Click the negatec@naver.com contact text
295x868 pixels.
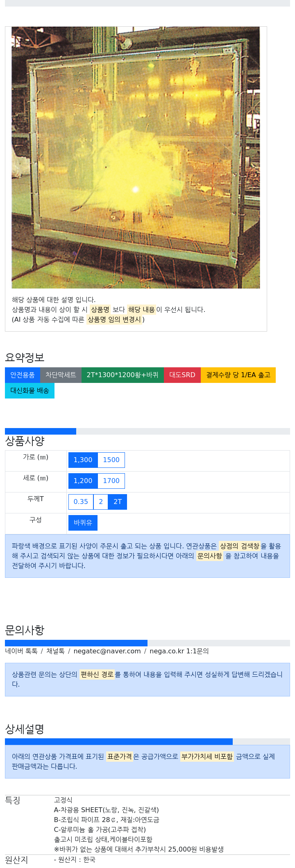pos(107,651)
